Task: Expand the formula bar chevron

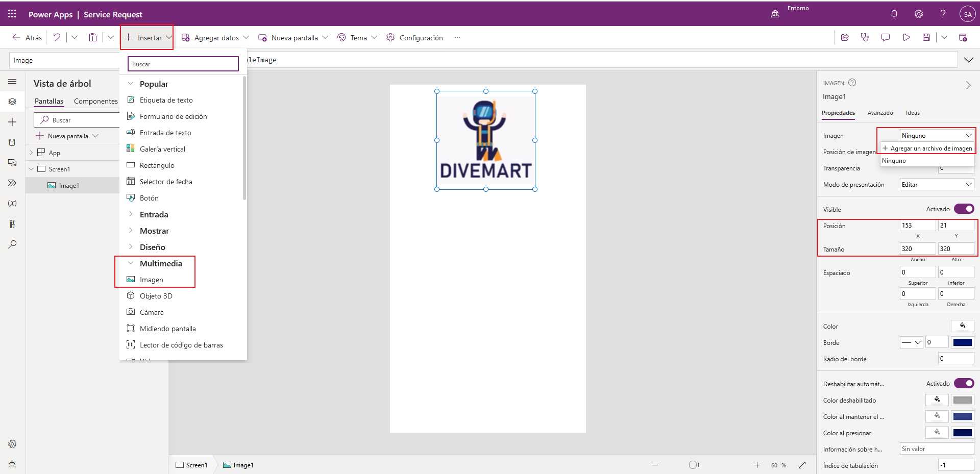Action: click(x=968, y=60)
